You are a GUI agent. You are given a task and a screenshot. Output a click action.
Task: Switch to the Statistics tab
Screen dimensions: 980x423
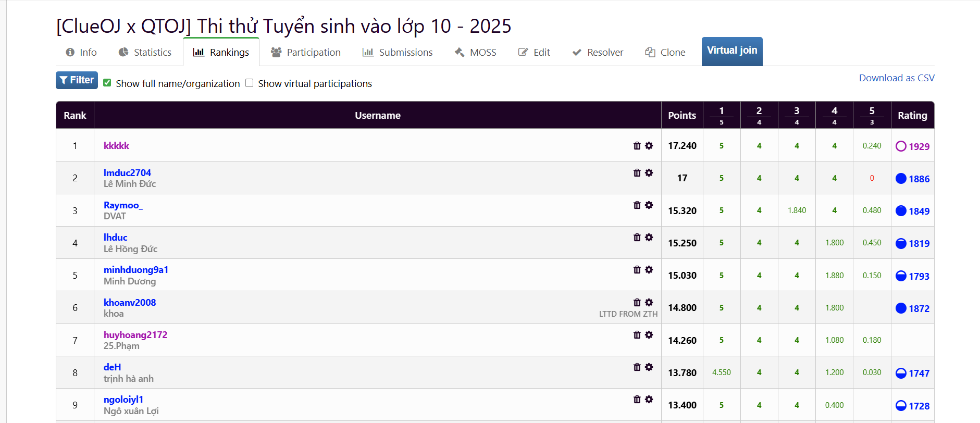(x=145, y=52)
